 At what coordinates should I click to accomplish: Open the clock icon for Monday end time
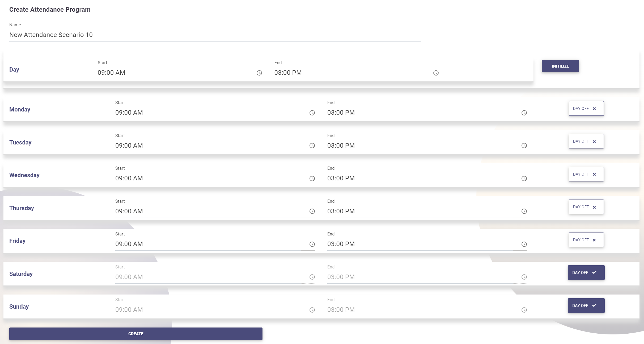[x=524, y=113]
